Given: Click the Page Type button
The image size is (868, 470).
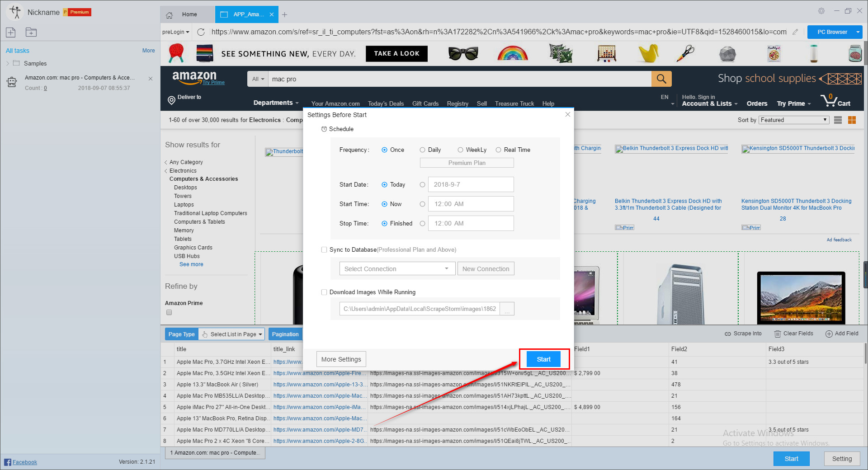Looking at the screenshot, I should tap(182, 334).
